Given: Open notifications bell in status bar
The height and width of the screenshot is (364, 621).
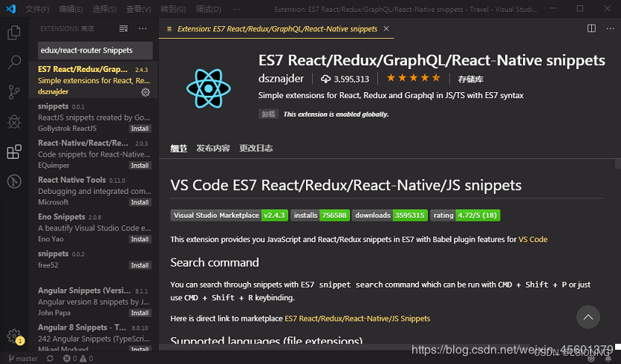Looking at the screenshot, I should coord(608,359).
